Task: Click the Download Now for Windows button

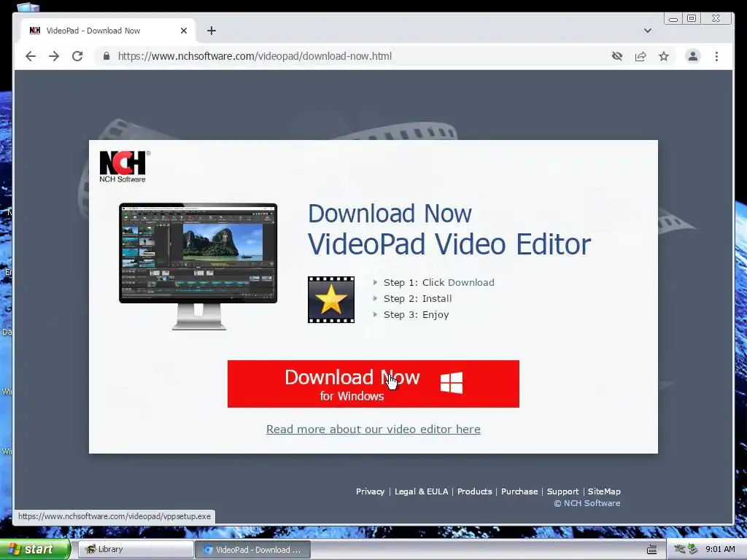Action: click(373, 384)
